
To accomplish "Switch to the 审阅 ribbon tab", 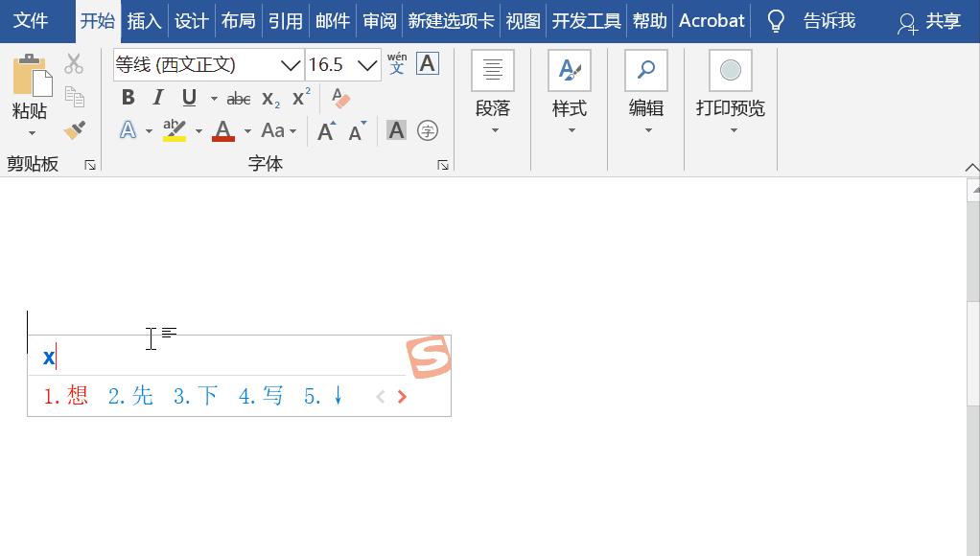I will click(x=380, y=20).
